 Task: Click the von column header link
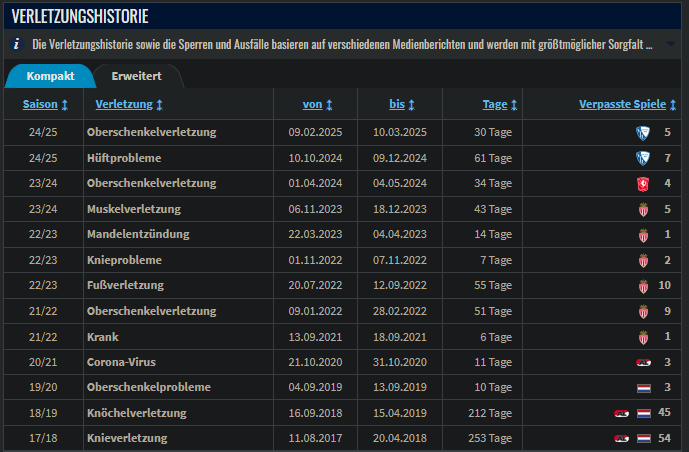point(312,105)
